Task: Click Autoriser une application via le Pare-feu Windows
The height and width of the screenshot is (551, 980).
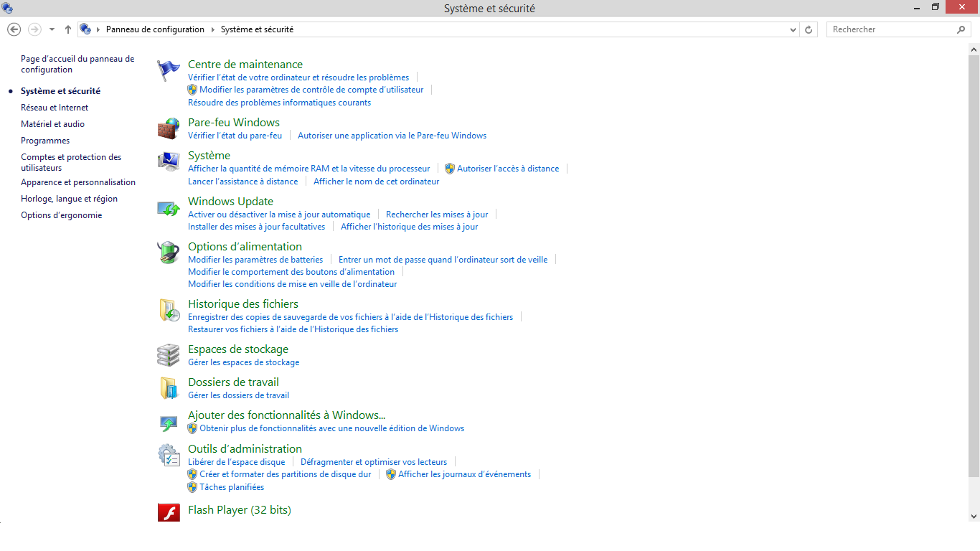Action: pyautogui.click(x=392, y=136)
